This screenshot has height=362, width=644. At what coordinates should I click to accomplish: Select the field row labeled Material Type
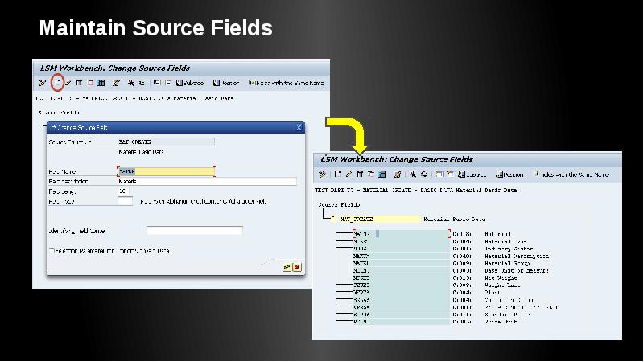point(440,241)
